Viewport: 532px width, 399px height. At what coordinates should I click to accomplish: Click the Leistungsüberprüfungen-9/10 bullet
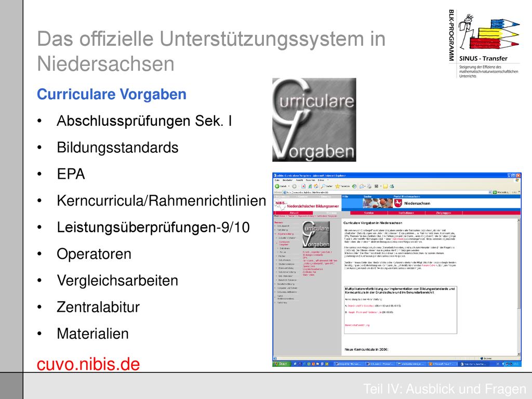(x=153, y=228)
